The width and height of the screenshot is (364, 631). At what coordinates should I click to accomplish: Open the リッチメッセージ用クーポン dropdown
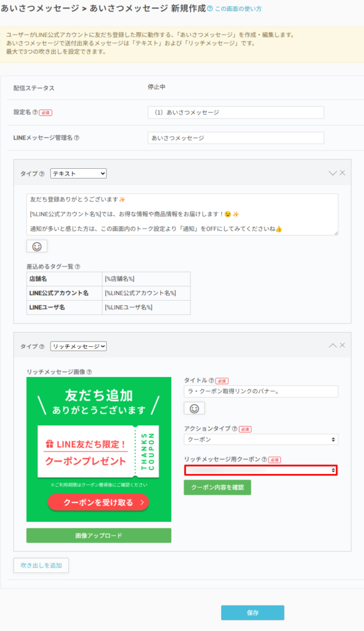click(261, 470)
